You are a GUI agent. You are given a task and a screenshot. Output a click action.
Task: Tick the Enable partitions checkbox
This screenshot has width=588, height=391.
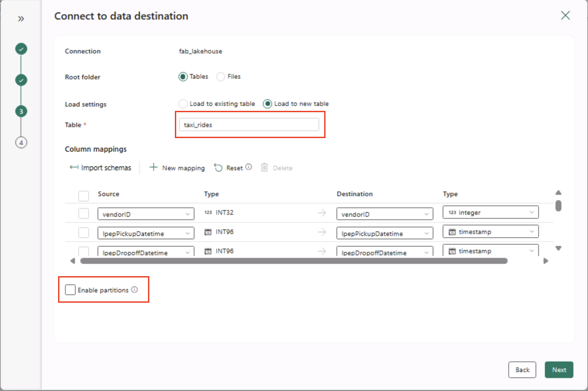70,290
